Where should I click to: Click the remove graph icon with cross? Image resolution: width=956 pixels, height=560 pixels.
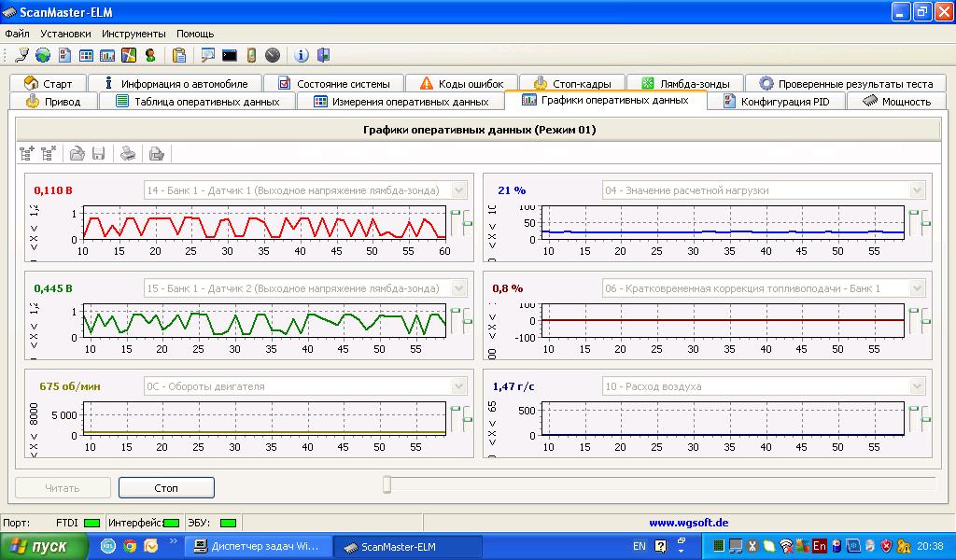49,154
